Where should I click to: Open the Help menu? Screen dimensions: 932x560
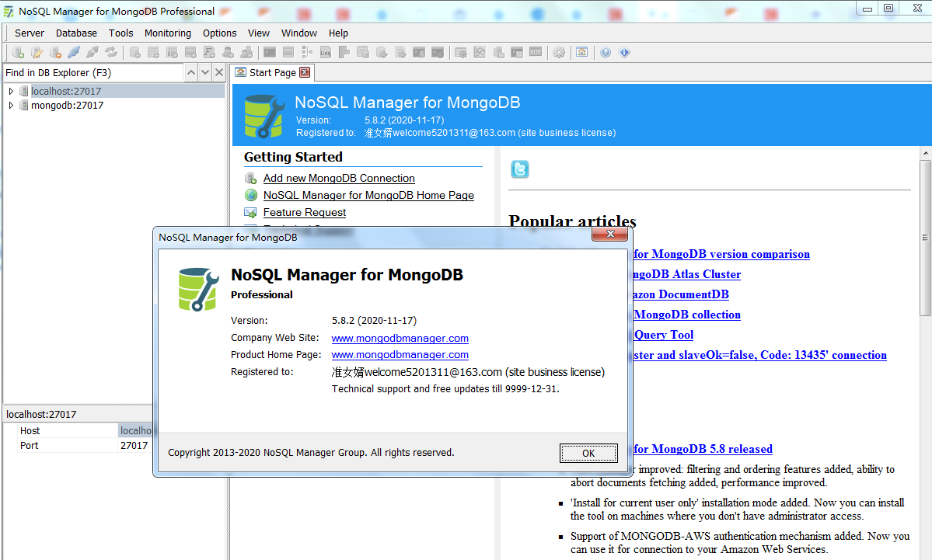(x=338, y=33)
